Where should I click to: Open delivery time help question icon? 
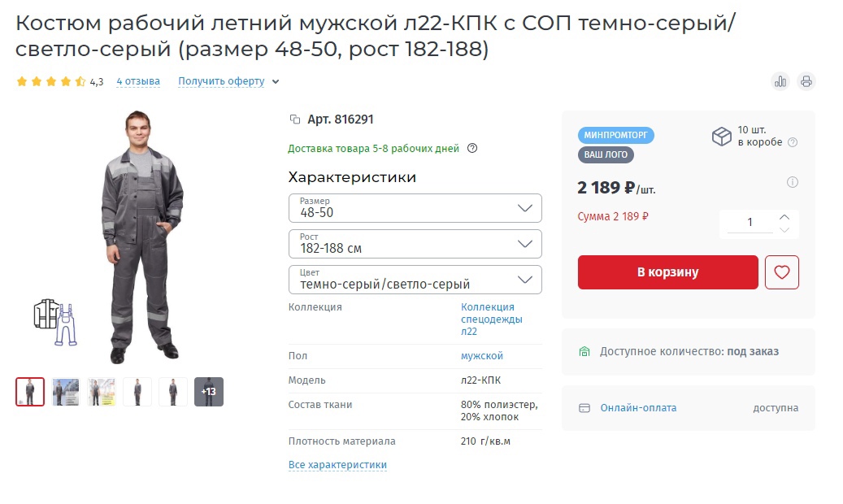coord(472,149)
